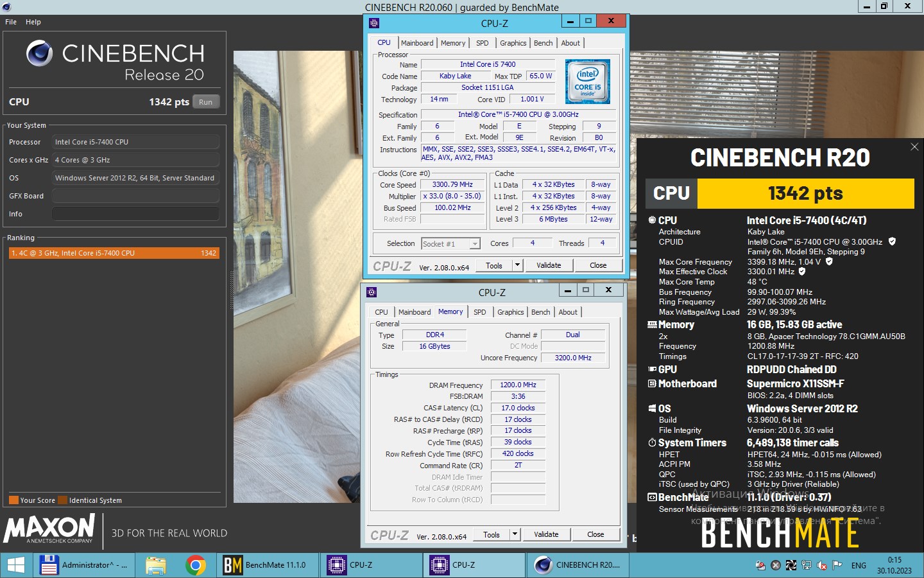Viewport: 924px width, 578px height.
Task: Click the GFX Board field in Cinebench
Action: (135, 196)
